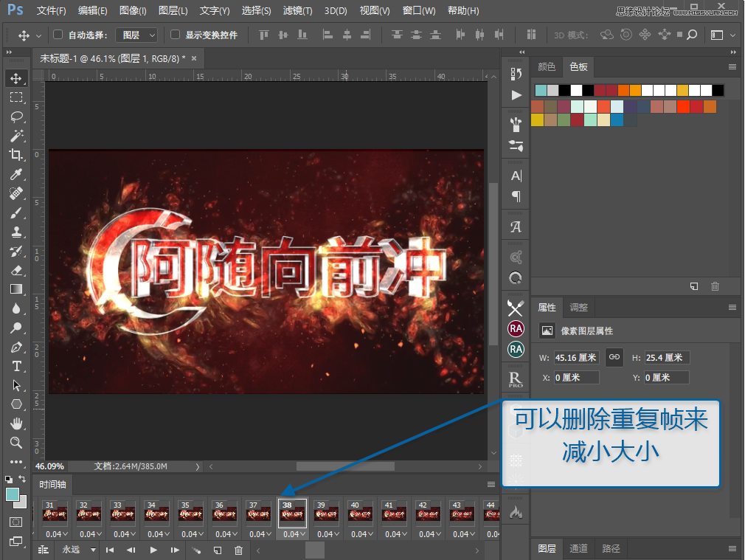745x560 pixels.
Task: Enable the 显示变换控件 checkbox
Action: tap(175, 35)
